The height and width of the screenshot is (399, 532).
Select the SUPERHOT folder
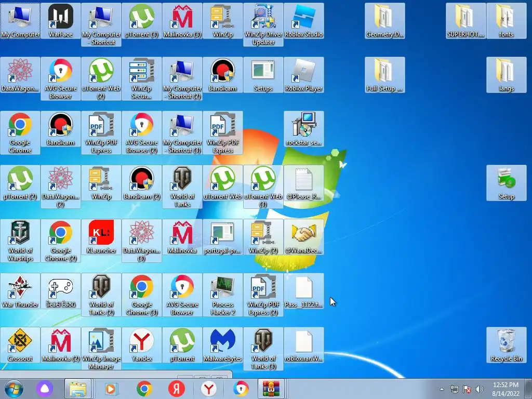pyautogui.click(x=466, y=21)
